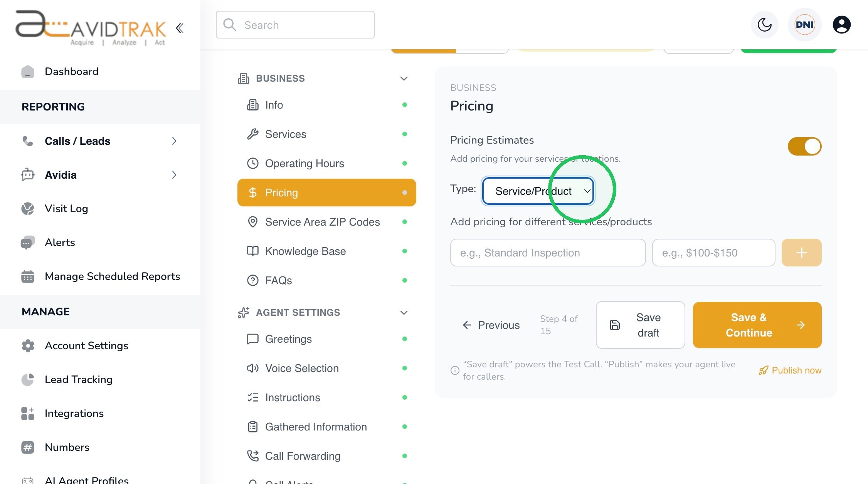Image resolution: width=868 pixels, height=484 pixels.
Task: Click the Visit Log globe icon
Action: pyautogui.click(x=28, y=208)
